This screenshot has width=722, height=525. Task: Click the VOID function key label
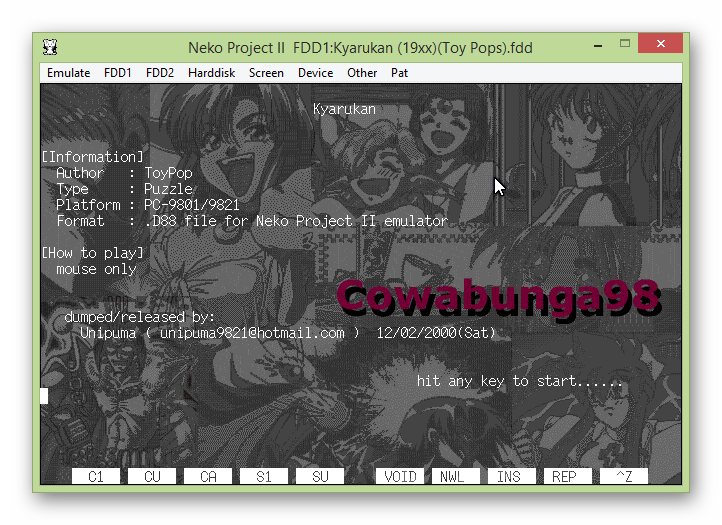tap(400, 476)
